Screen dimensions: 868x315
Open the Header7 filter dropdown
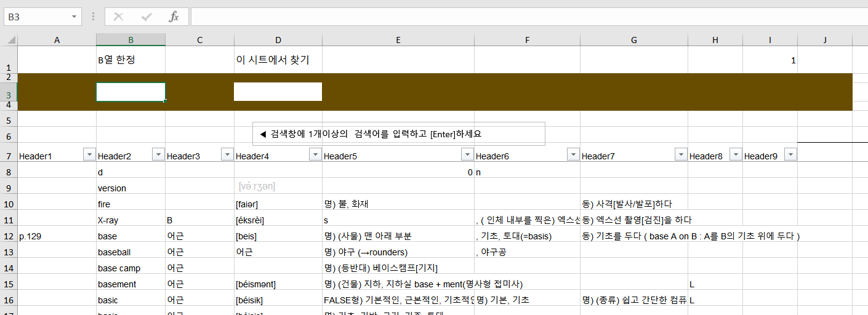(x=681, y=154)
